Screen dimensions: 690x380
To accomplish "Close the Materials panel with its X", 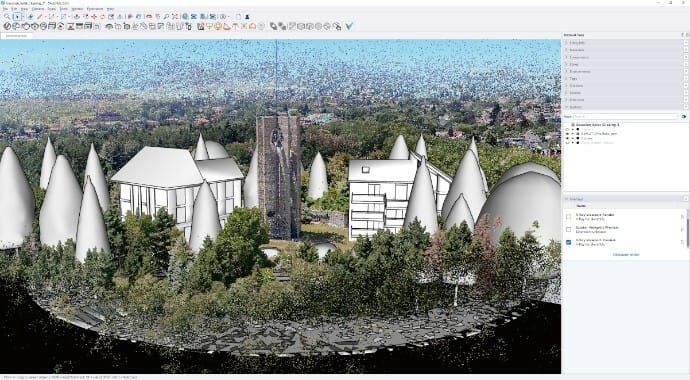I will 686,50.
